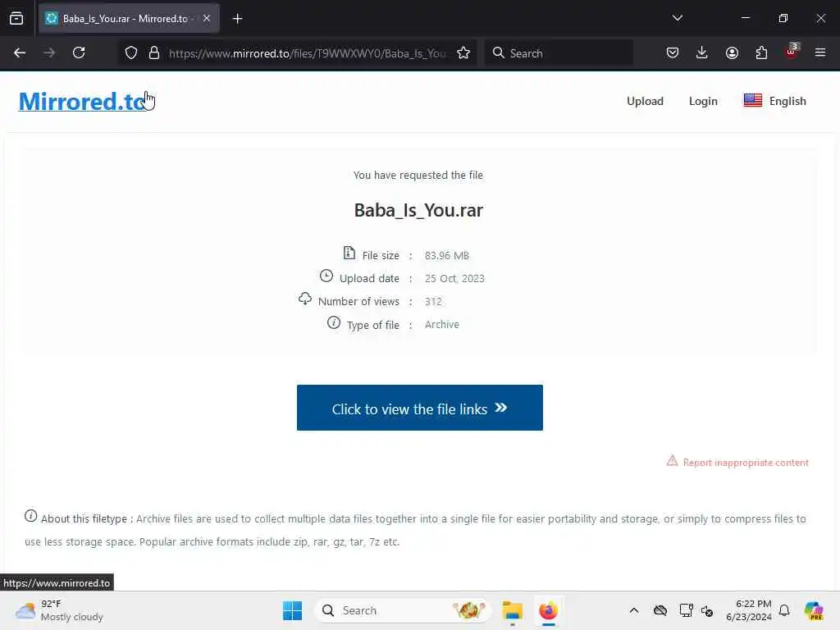Click the number of views cloud icon
The height and width of the screenshot is (630, 840).
(305, 299)
